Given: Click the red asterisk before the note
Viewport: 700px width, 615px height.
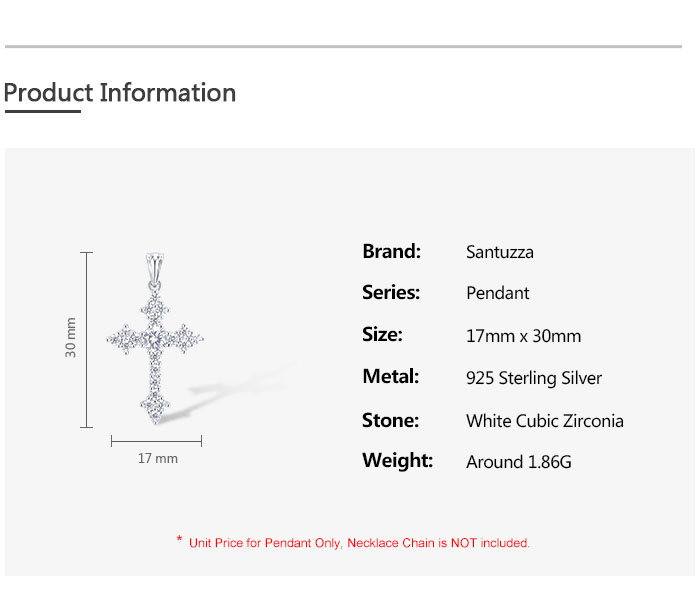Looking at the screenshot, I should tap(179, 541).
